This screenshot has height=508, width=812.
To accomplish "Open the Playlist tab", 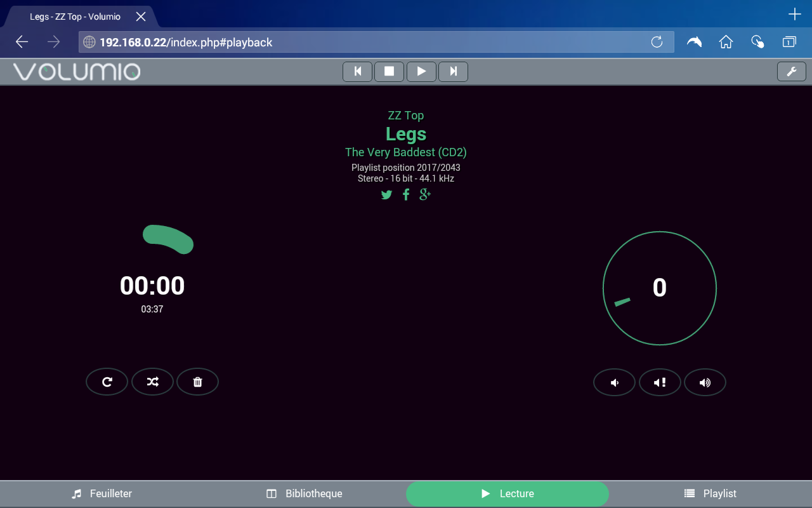I will tap(710, 493).
